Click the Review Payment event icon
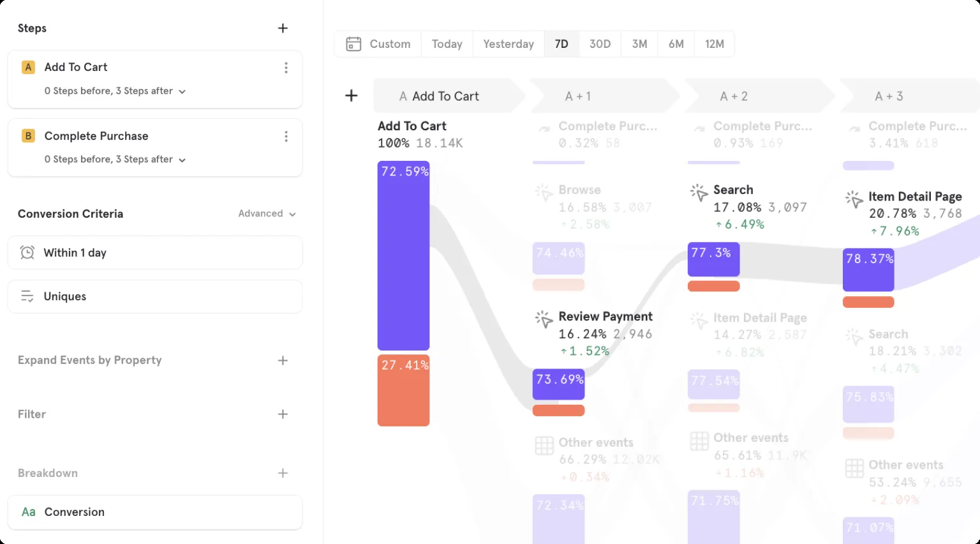Image resolution: width=980 pixels, height=544 pixels. pyautogui.click(x=544, y=319)
